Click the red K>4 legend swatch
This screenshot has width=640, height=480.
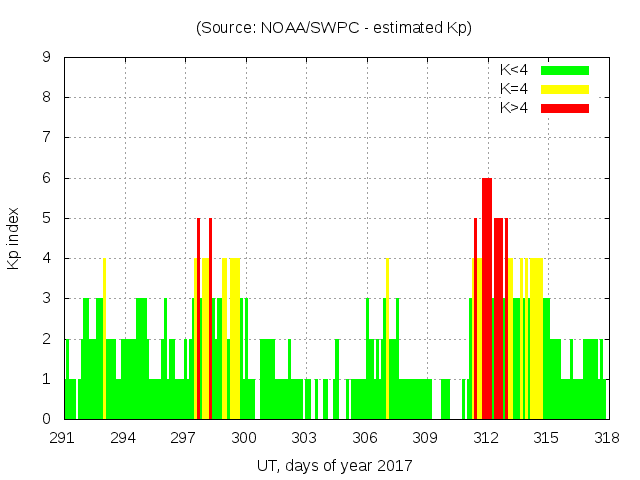564,108
